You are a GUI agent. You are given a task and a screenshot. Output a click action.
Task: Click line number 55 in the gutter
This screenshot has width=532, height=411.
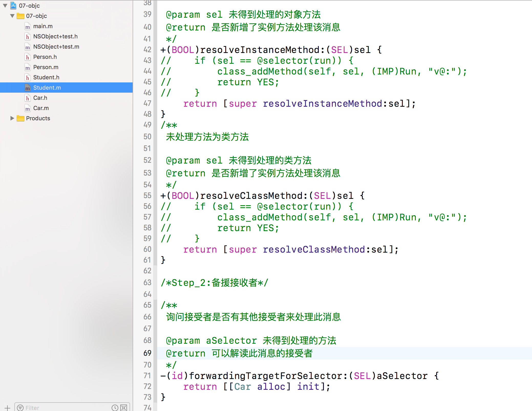[147, 196]
